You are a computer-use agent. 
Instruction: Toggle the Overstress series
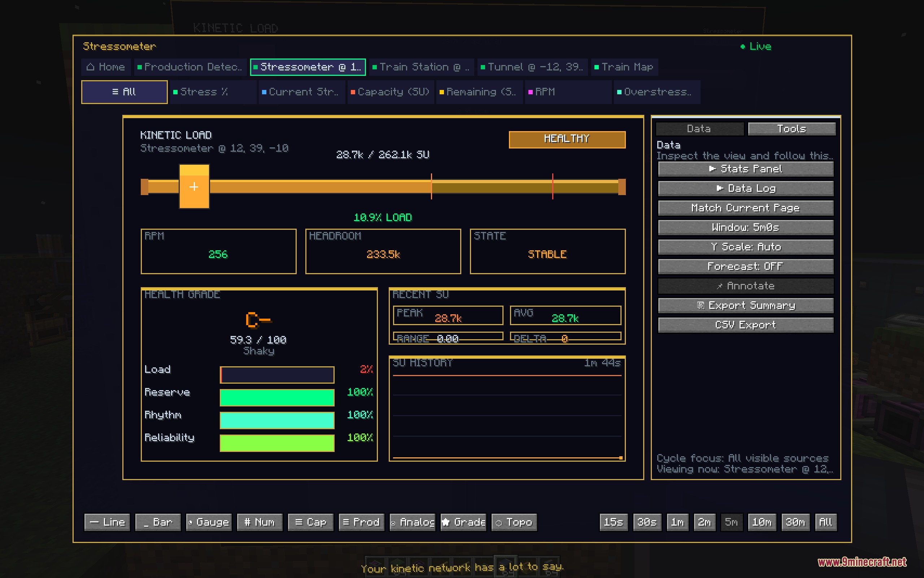657,92
